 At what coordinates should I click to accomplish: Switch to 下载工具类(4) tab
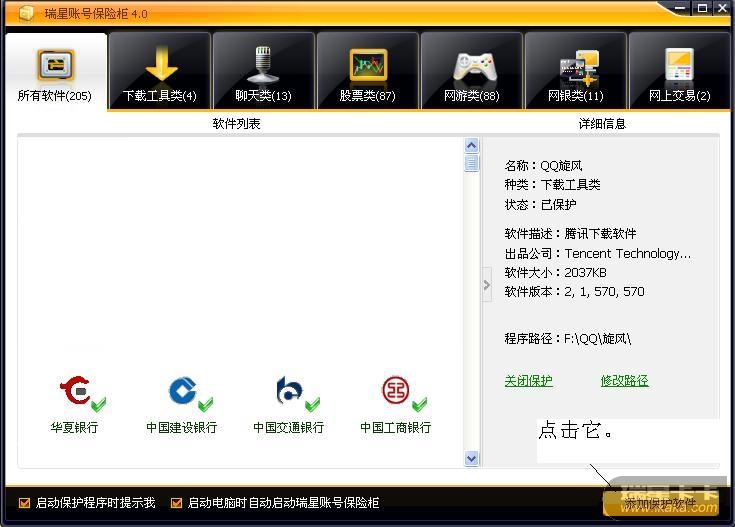[x=159, y=72]
